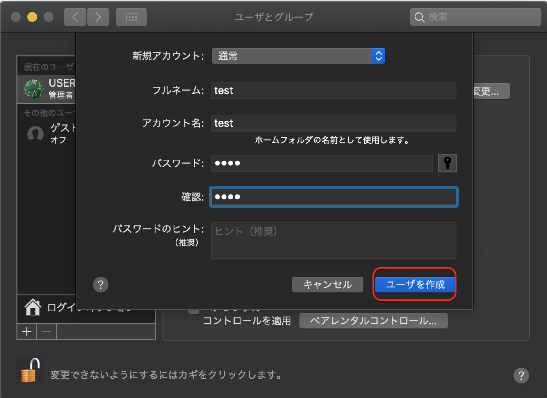Click the yellow minimize window button
Viewport: 547px width, 398px height.
[32, 17]
